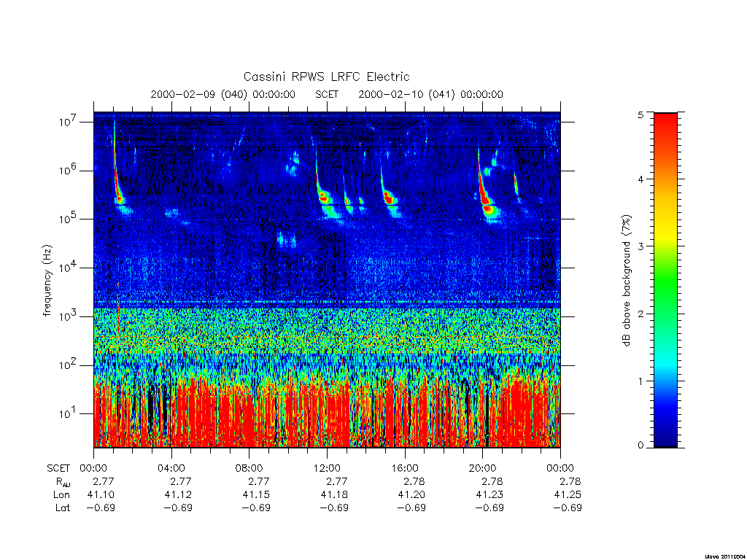Click the 04:00 SCET time axis label

tap(171, 468)
